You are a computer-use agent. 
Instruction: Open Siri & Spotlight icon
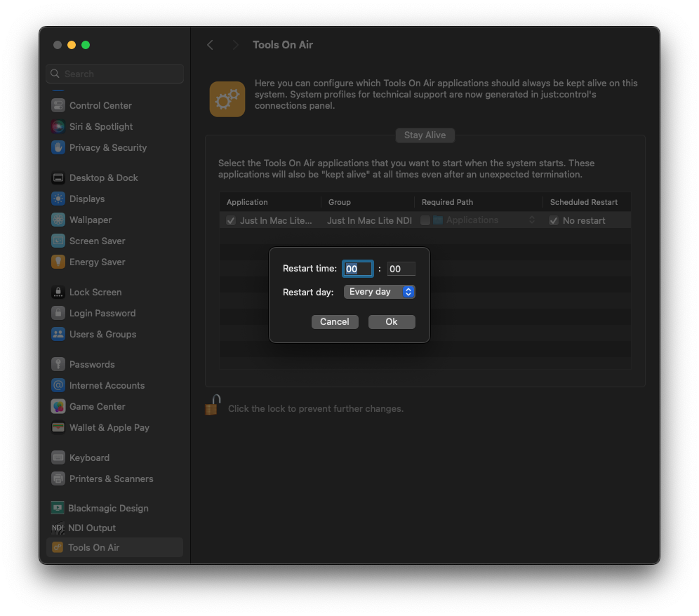[58, 126]
